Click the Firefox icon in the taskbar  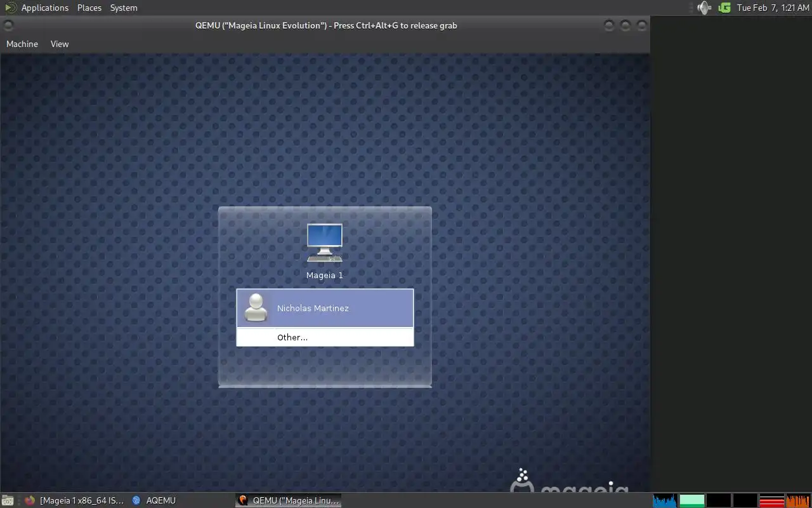pos(30,500)
